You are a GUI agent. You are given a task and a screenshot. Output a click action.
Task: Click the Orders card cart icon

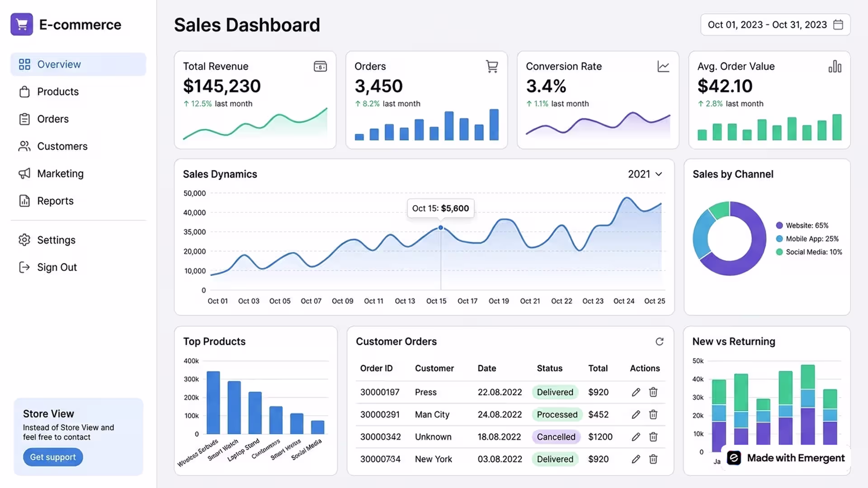pyautogui.click(x=492, y=66)
